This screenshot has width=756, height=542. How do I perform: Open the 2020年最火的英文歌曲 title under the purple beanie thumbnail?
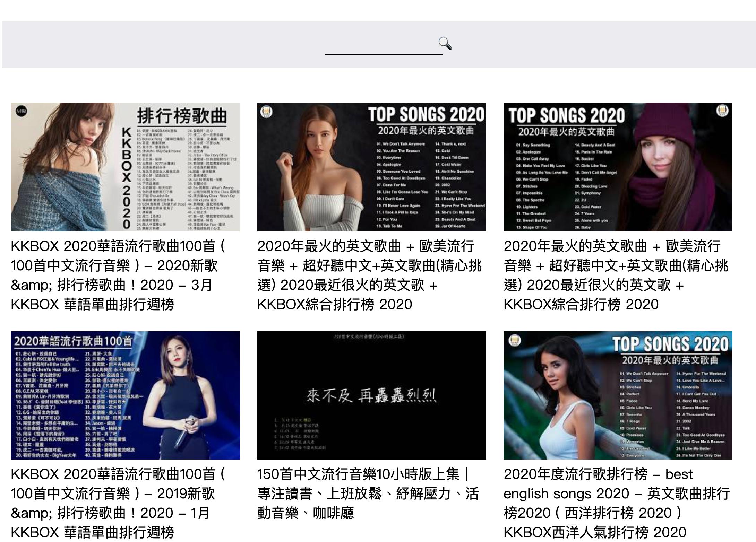616,275
